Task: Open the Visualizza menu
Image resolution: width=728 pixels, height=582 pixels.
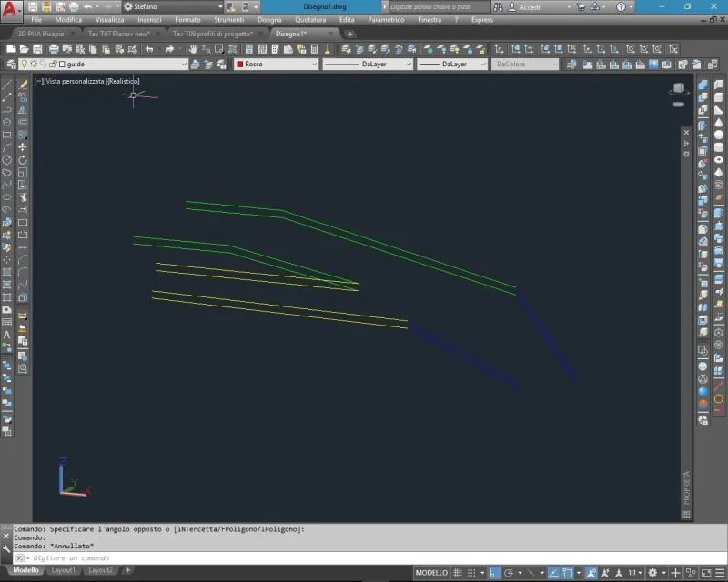Action: point(109,20)
